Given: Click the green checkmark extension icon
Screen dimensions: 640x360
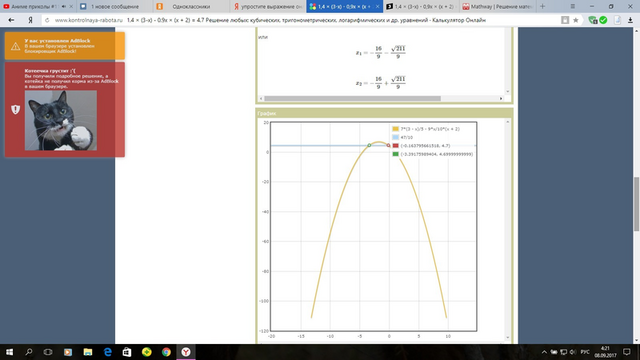Looking at the screenshot, I should [603, 20].
